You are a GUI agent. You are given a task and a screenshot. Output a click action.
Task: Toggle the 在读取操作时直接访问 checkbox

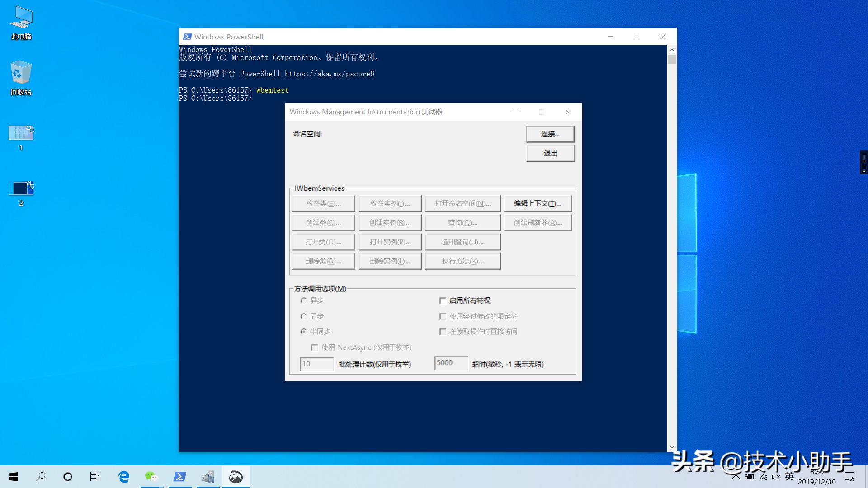[443, 332]
